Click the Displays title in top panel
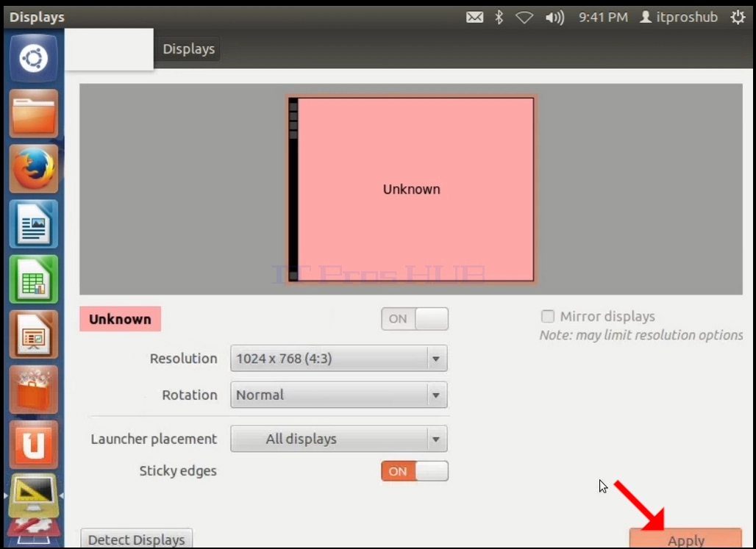 [x=37, y=17]
